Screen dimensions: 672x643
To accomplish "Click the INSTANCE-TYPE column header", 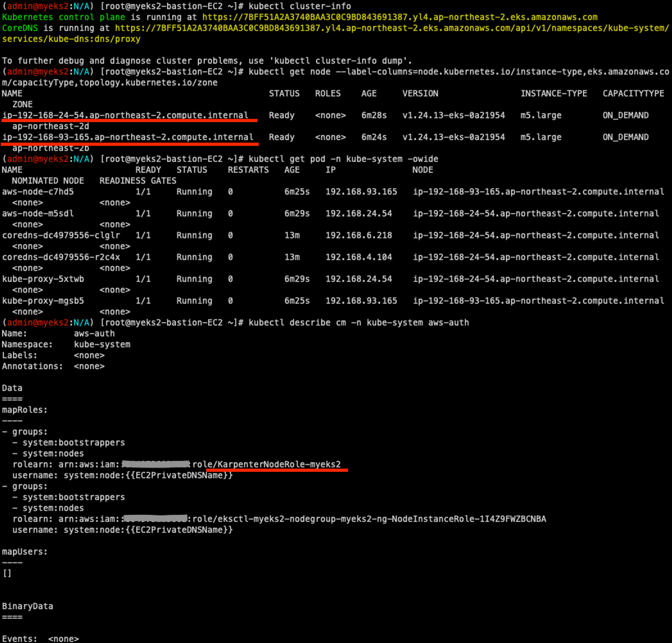I will 553,94.
